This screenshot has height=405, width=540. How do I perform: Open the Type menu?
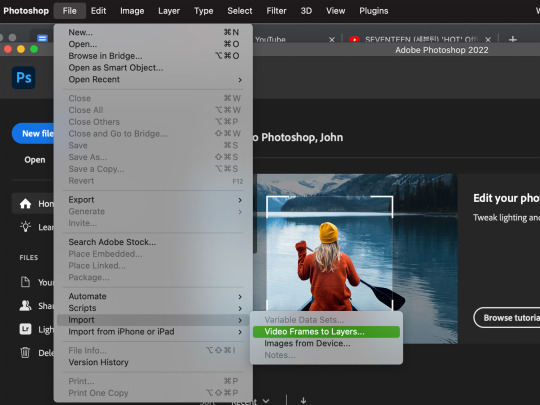pyautogui.click(x=204, y=11)
